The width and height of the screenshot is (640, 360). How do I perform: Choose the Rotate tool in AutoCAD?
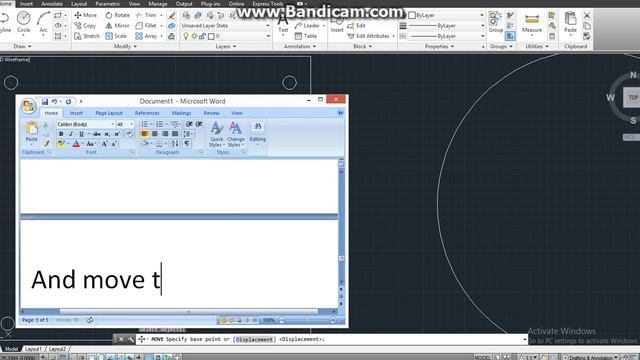[118, 15]
